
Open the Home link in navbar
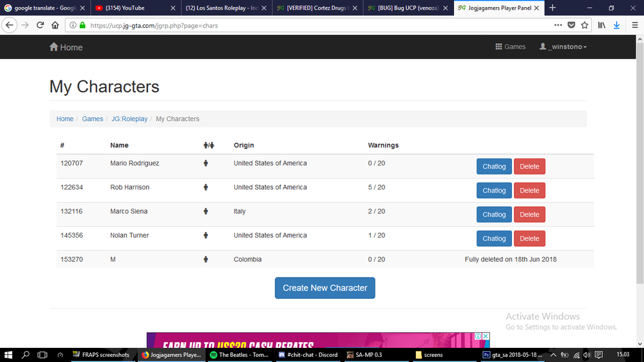pos(66,47)
